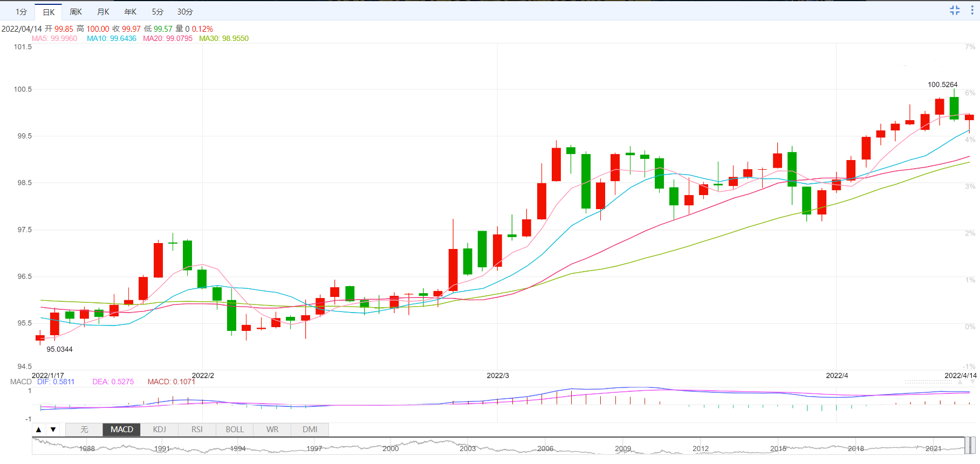Click the 2022/3 date axis label
The width and height of the screenshot is (980, 464).
(x=498, y=375)
